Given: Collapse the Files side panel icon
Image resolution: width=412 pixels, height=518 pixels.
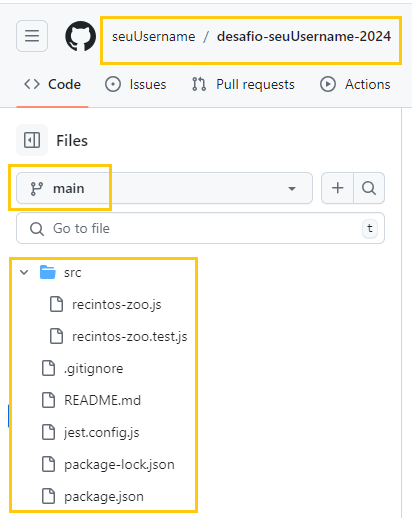Looking at the screenshot, I should [32, 140].
